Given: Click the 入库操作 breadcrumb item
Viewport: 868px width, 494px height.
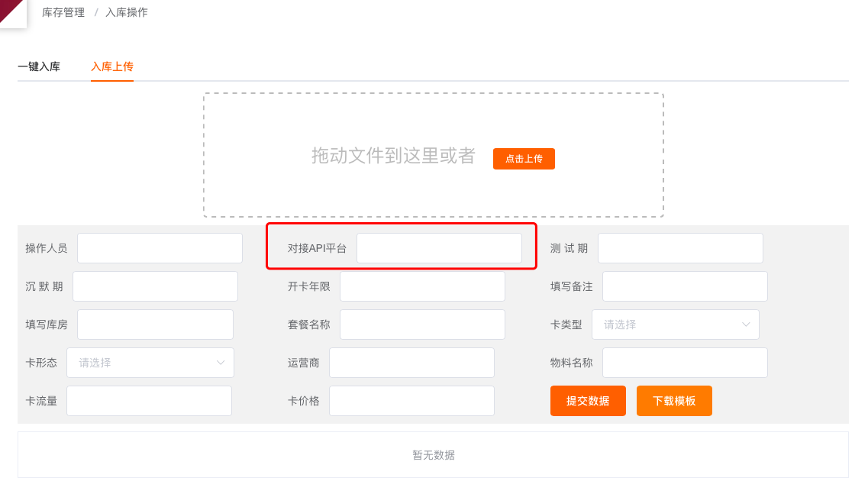Looking at the screenshot, I should [127, 13].
